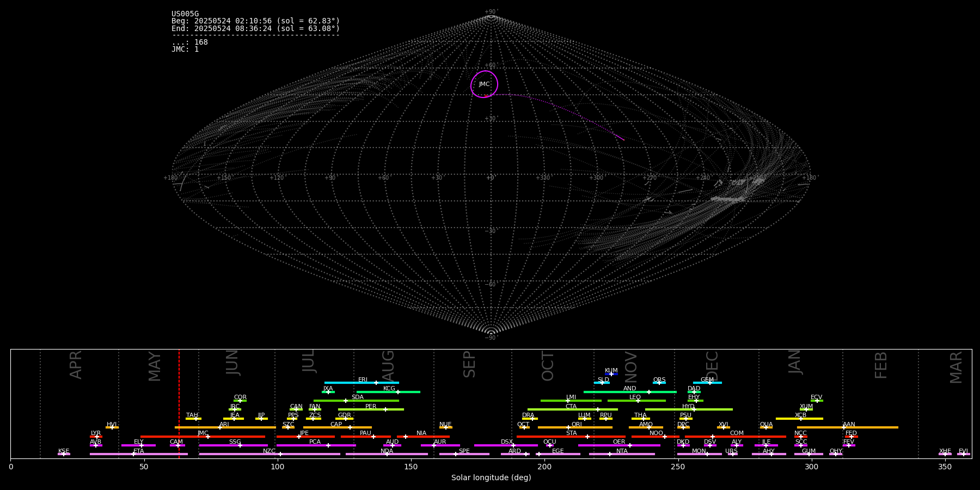This screenshot has width=980, height=490.
Task: Click the 'JMC: 1' count line in header
Action: click(x=185, y=49)
